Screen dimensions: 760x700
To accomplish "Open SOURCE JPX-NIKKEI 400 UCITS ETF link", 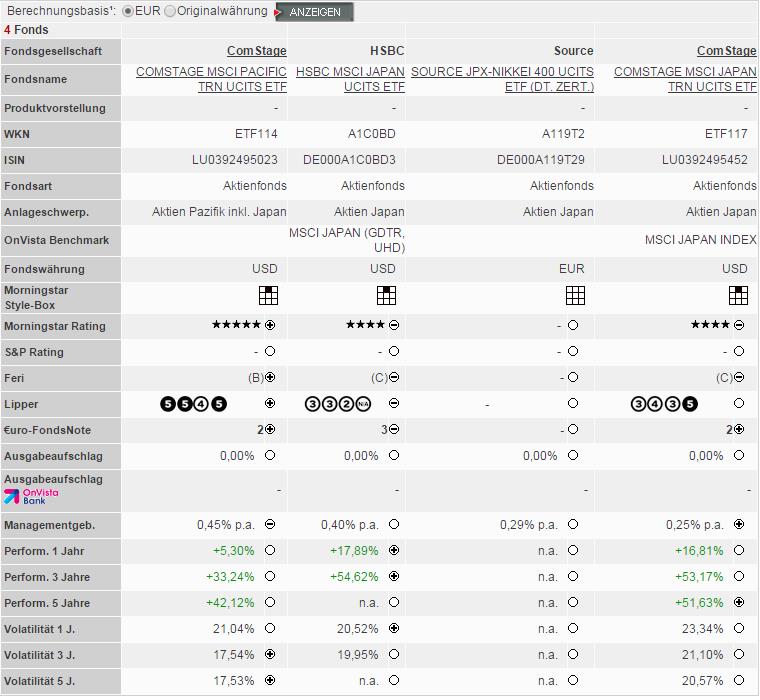I will (502, 79).
